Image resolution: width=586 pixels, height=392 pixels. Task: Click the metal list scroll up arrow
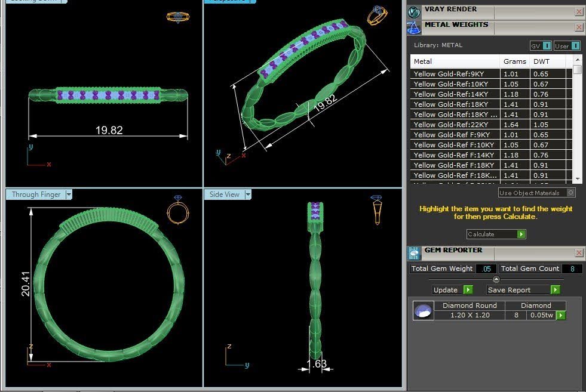click(578, 60)
